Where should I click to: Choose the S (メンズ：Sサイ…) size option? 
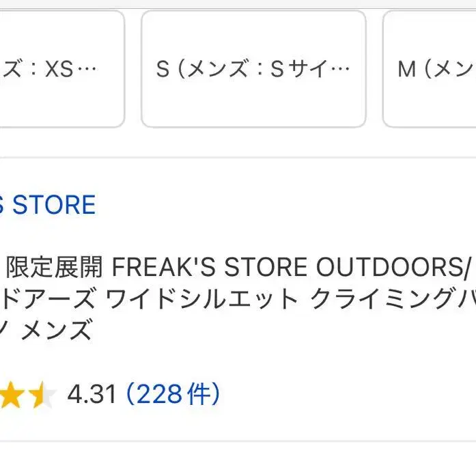click(253, 69)
